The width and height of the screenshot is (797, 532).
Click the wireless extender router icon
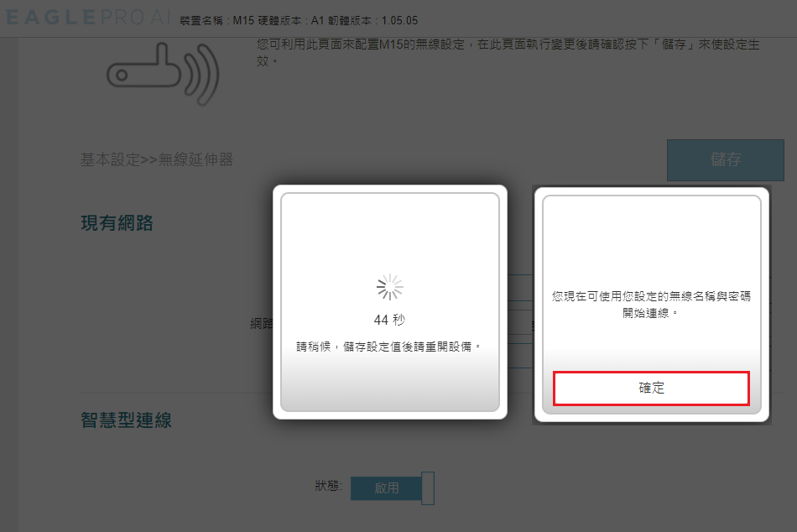pos(163,74)
